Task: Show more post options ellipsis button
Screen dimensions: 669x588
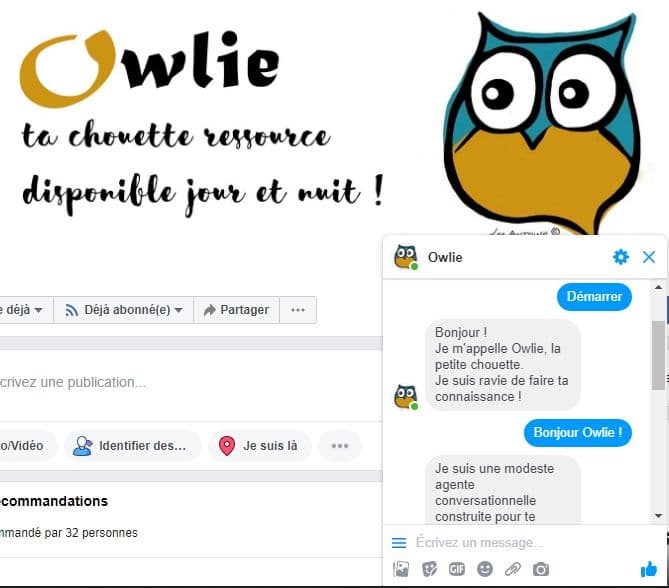Action: pos(340,446)
